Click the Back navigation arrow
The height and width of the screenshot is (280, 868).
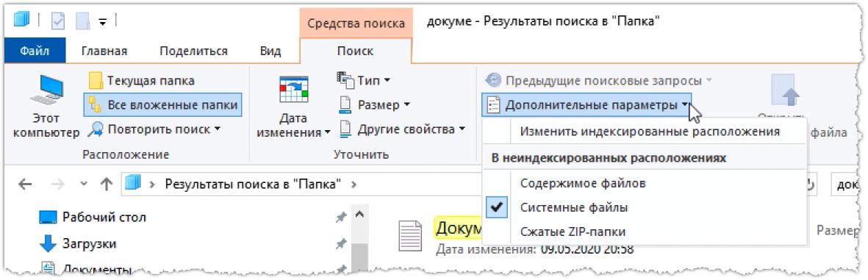pos(25,184)
